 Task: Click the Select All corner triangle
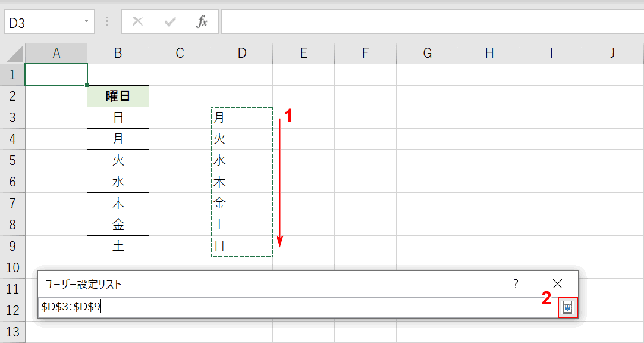click(12, 54)
